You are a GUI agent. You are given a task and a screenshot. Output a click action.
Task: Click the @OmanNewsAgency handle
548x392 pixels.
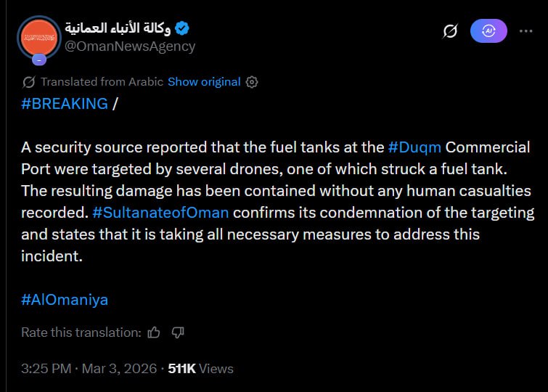[130, 46]
